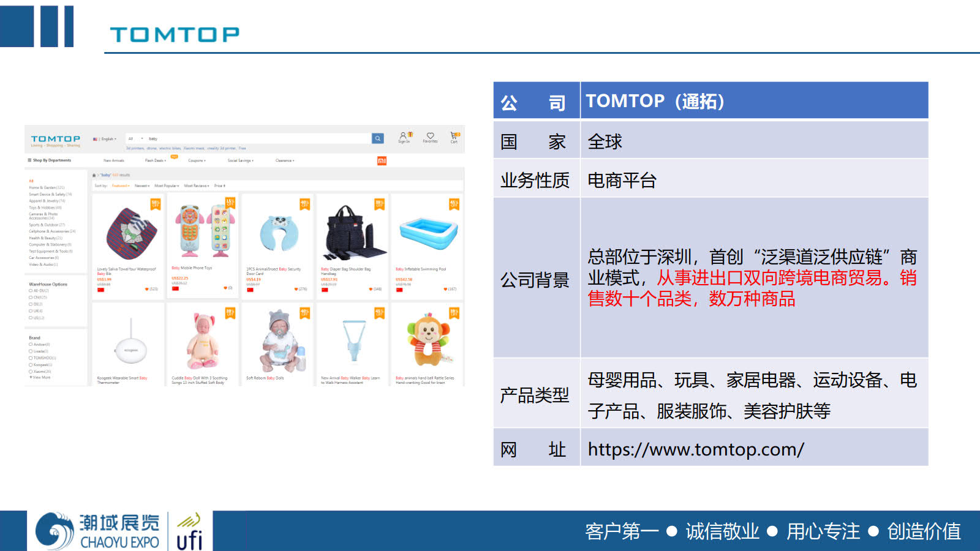Image resolution: width=980 pixels, height=551 pixels.
Task: Open Smart Device & Safety category link
Action: pos(50,194)
